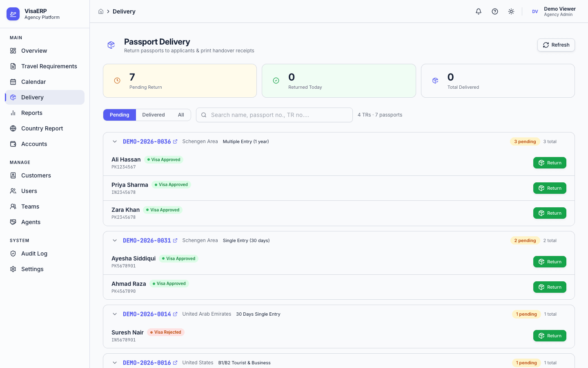Select the Pending filter tab

(x=119, y=115)
